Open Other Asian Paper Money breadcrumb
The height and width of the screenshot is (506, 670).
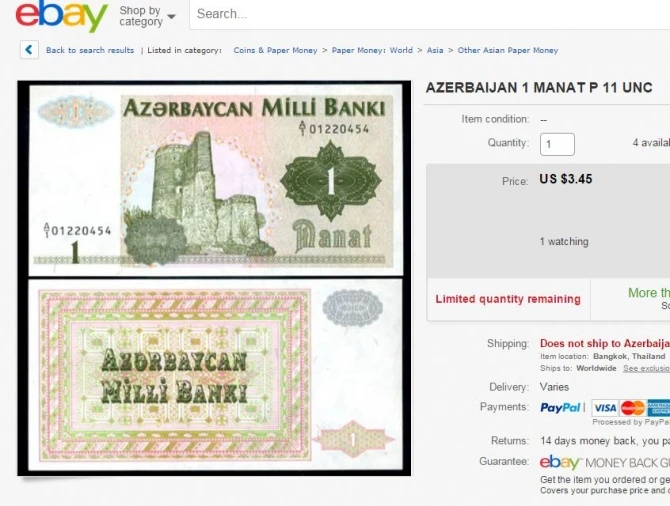tap(508, 50)
